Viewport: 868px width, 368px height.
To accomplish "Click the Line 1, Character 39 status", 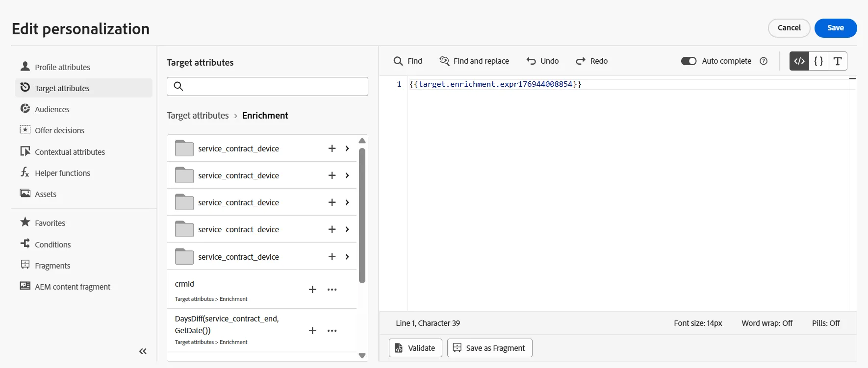I will [x=428, y=323].
